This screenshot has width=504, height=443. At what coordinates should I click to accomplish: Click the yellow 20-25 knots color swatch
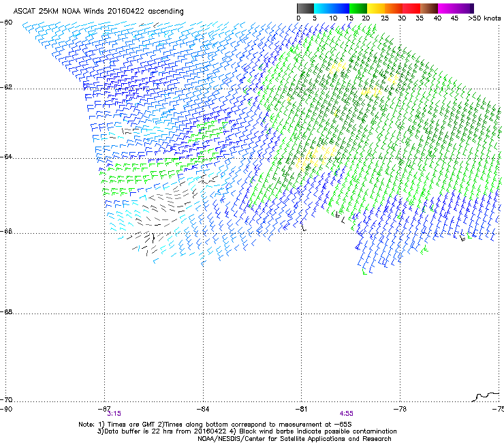(x=376, y=8)
